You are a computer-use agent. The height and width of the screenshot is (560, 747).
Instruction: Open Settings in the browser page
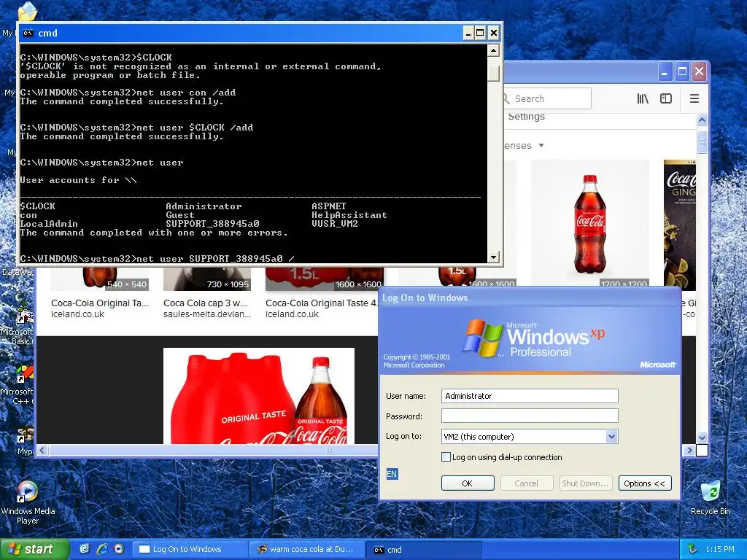pos(527,117)
